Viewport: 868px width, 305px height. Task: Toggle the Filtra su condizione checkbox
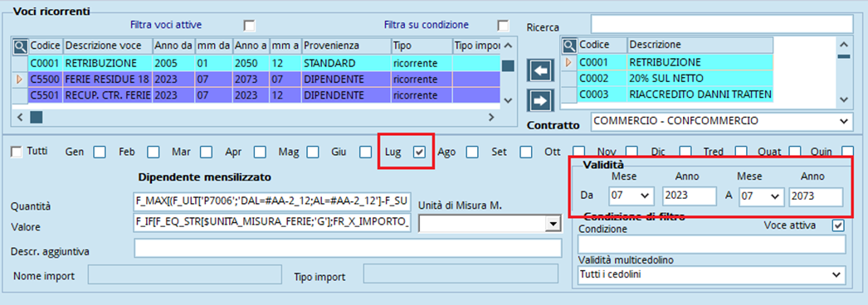point(503,26)
